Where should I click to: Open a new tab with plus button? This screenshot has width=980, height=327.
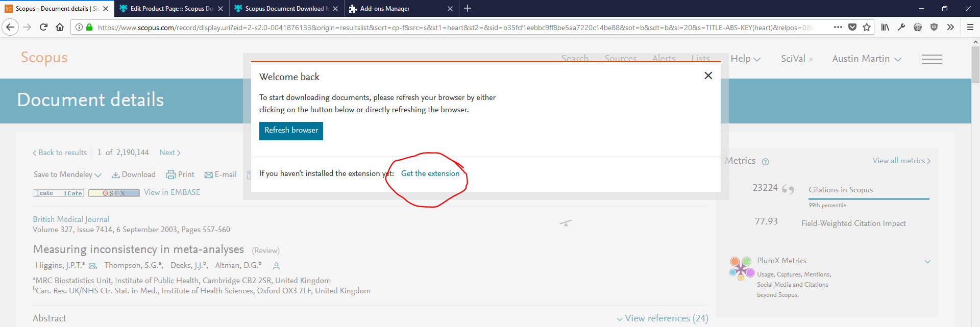(x=468, y=8)
